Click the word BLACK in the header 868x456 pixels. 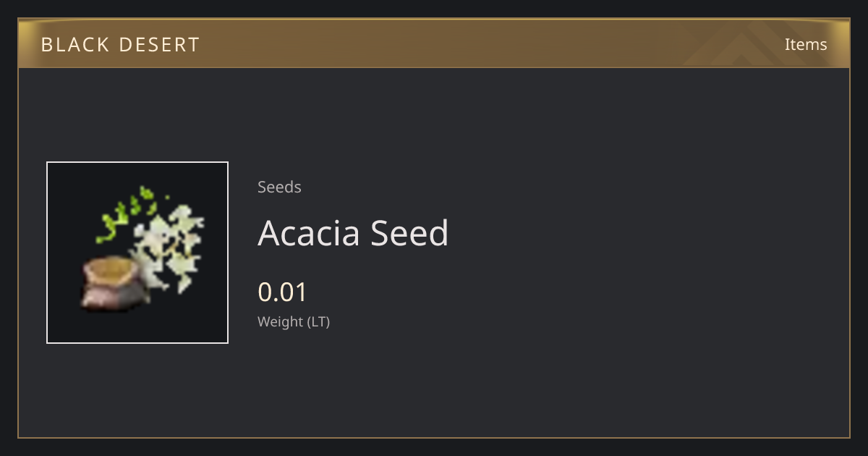tap(73, 45)
